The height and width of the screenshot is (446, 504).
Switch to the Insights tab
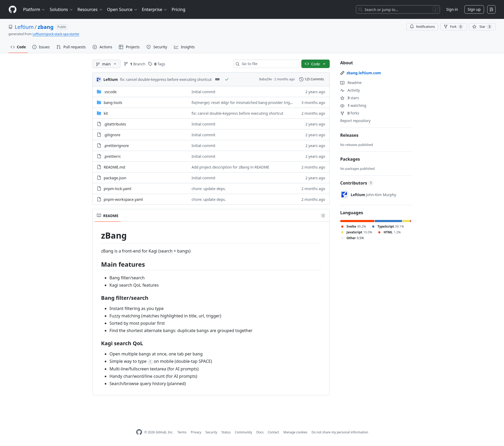184,47
